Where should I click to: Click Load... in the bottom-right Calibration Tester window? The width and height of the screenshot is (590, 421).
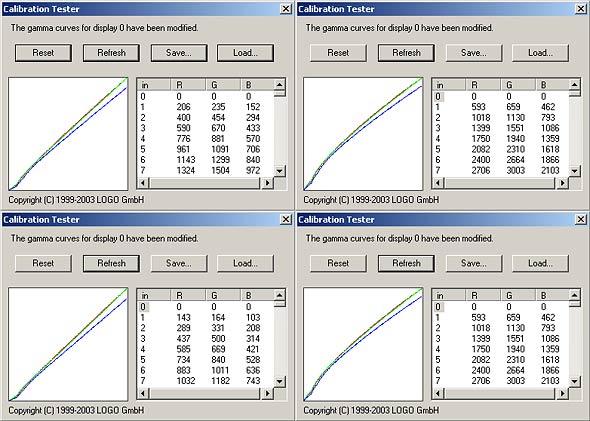(540, 263)
